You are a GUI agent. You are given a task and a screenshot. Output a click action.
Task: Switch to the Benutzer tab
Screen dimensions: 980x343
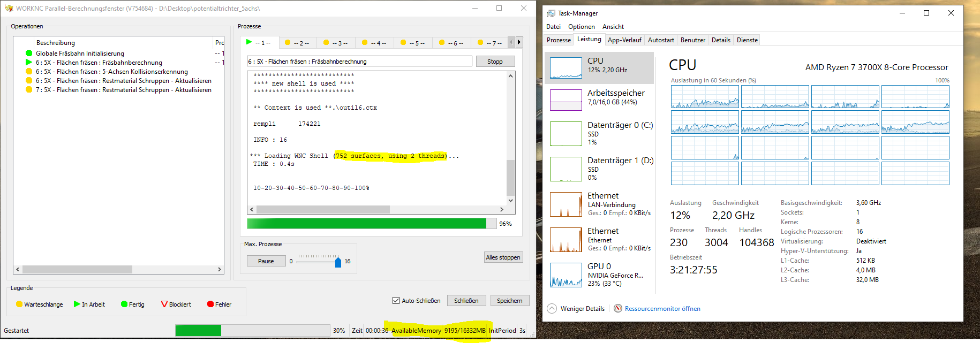point(693,40)
